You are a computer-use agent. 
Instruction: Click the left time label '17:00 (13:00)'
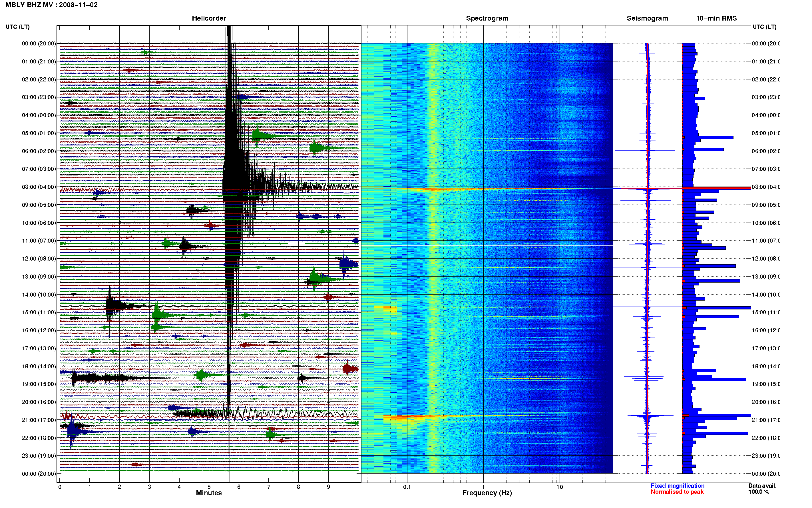click(x=39, y=348)
